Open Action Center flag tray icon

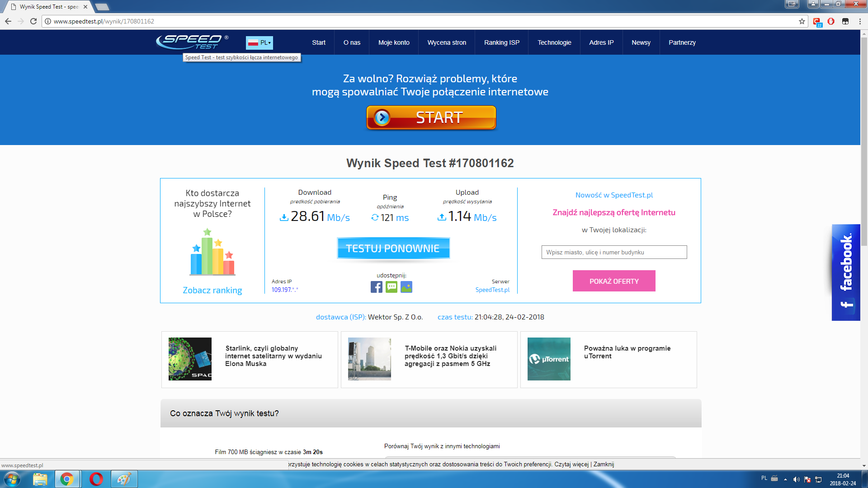(807, 479)
